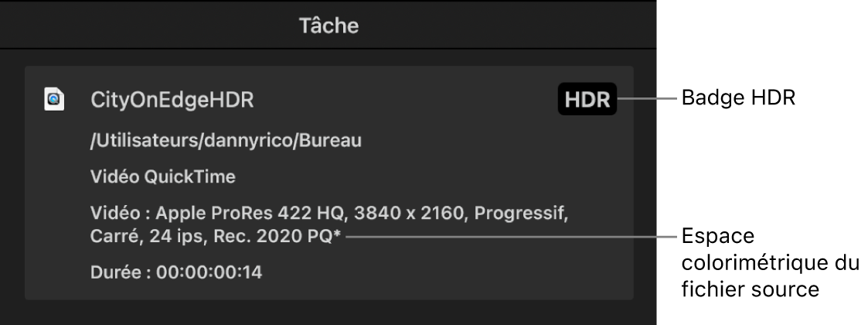Click the Durée label
The width and height of the screenshot is (868, 325).
(118, 272)
